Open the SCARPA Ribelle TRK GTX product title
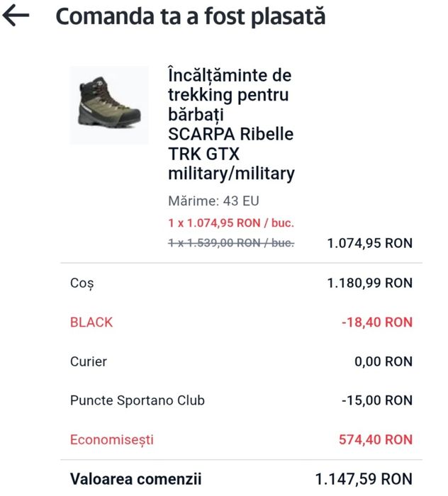Image resolution: width=448 pixels, height=496 pixels. pos(231,124)
